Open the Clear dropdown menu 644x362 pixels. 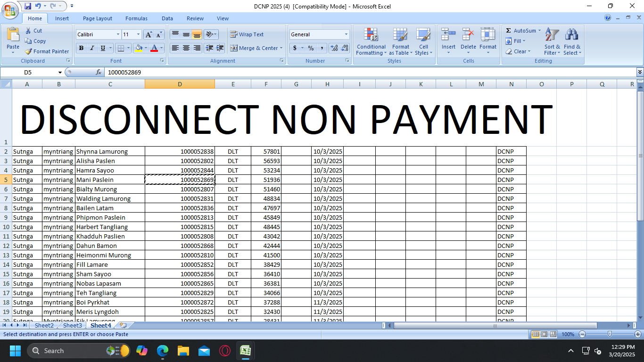click(518, 51)
